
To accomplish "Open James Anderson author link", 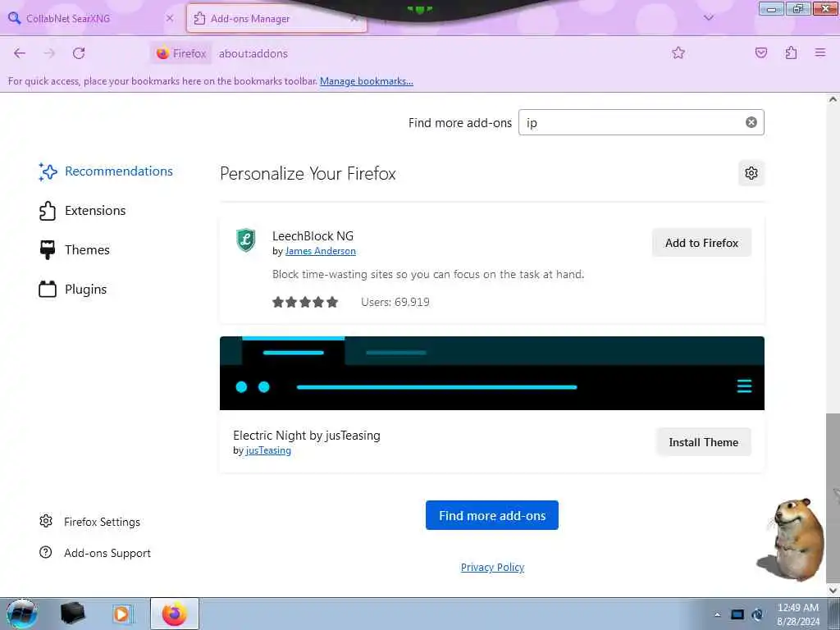I will 321,251.
